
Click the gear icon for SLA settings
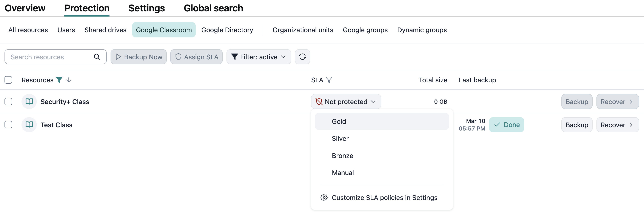click(324, 198)
